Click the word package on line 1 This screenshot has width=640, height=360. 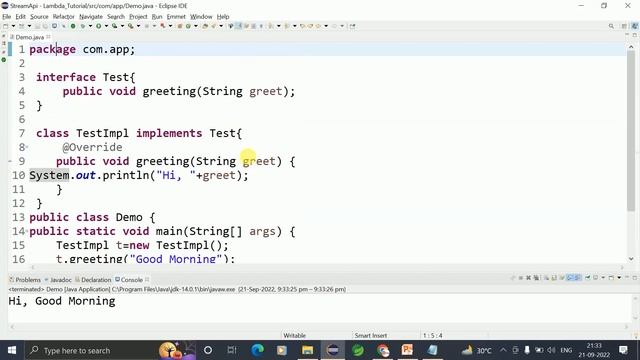click(x=52, y=50)
